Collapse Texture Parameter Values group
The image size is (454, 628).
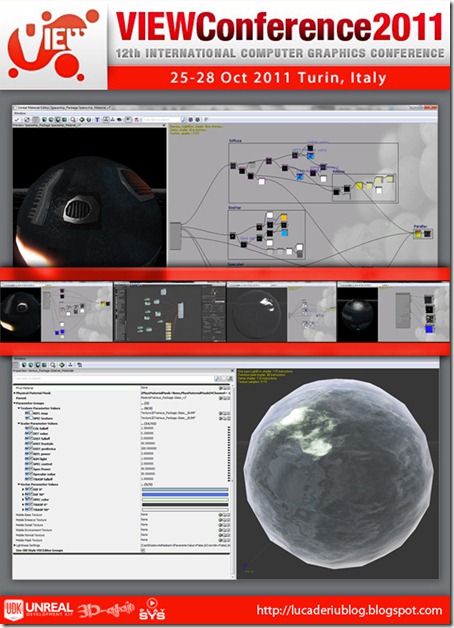click(18, 408)
